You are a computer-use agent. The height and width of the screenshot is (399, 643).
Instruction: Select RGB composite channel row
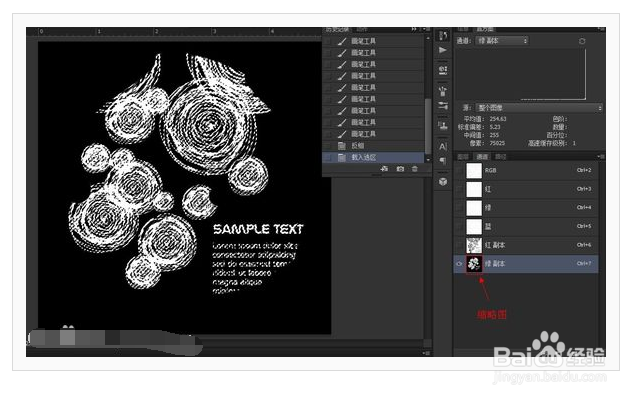[526, 170]
